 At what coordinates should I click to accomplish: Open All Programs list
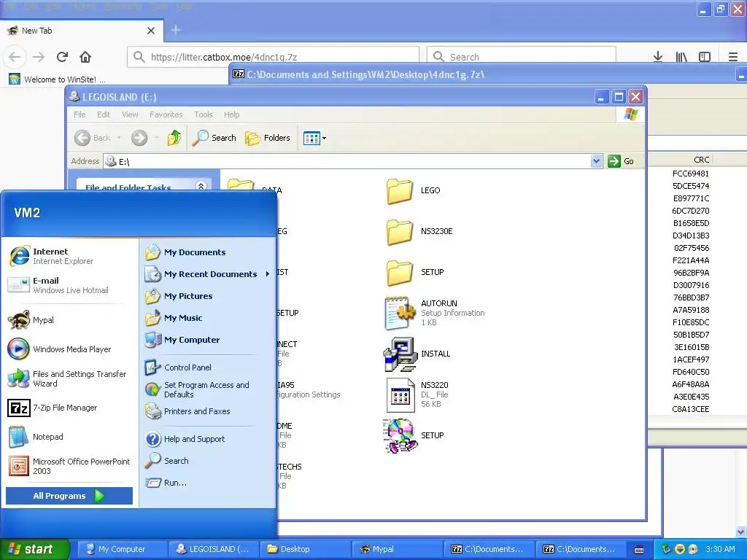[x=69, y=496]
